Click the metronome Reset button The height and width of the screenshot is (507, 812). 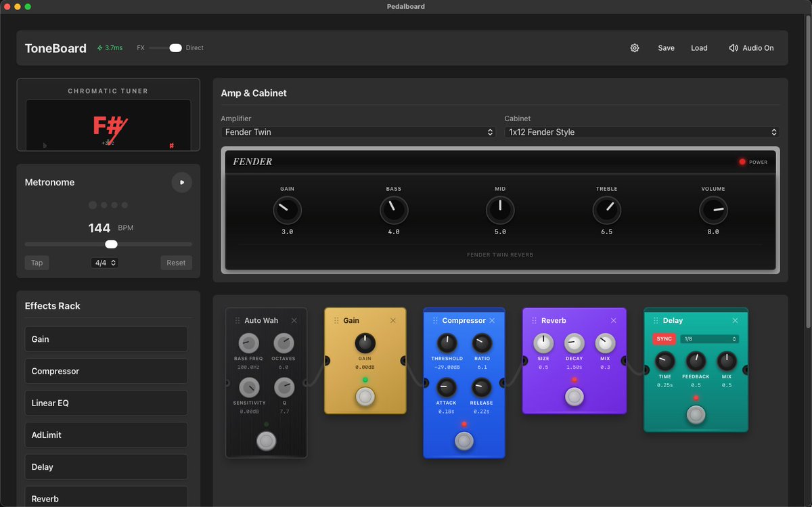[176, 263]
